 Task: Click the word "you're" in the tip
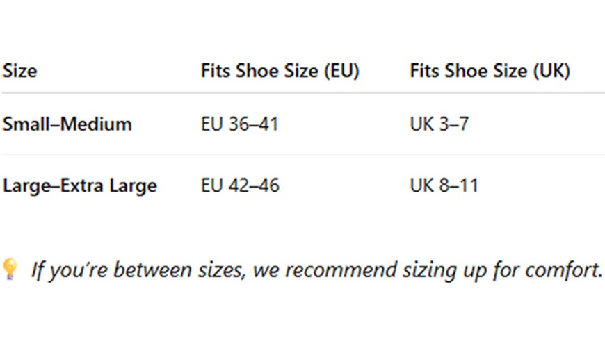point(77,270)
